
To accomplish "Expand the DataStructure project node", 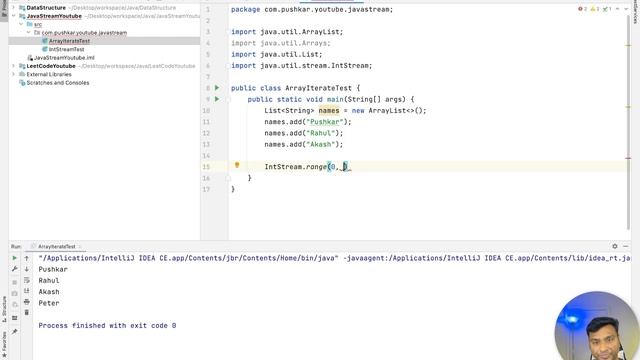I will [x=13, y=8].
